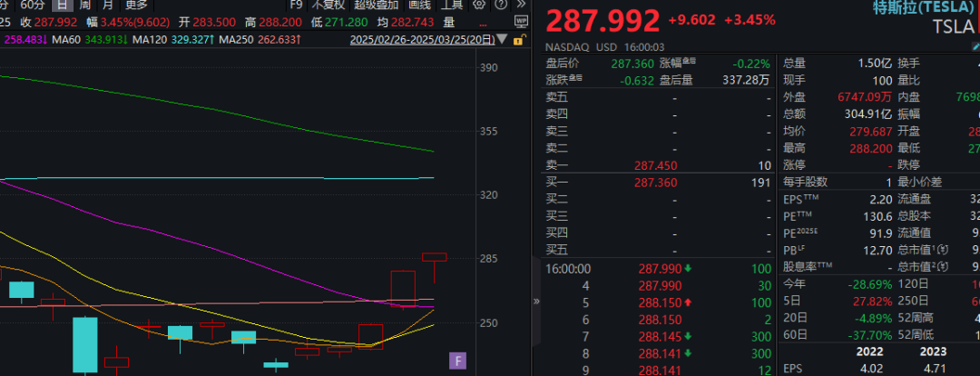Click the date range 2025/02/26-2025/03/25 link
980x376 pixels.
click(x=423, y=40)
